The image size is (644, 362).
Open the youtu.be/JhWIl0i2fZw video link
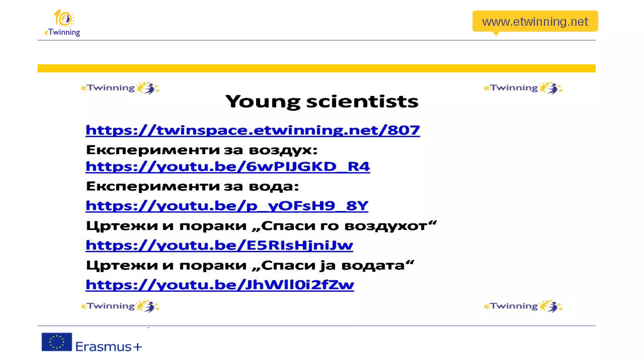(x=220, y=285)
